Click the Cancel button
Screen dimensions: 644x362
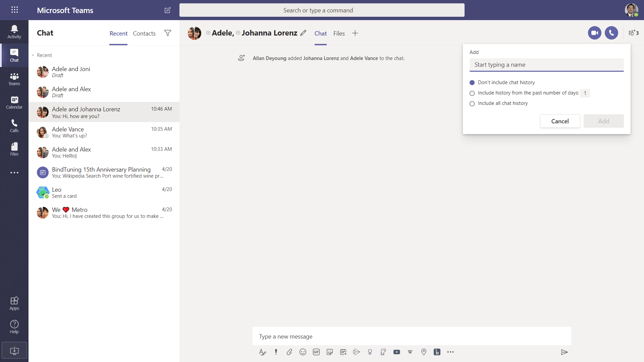[x=560, y=121]
